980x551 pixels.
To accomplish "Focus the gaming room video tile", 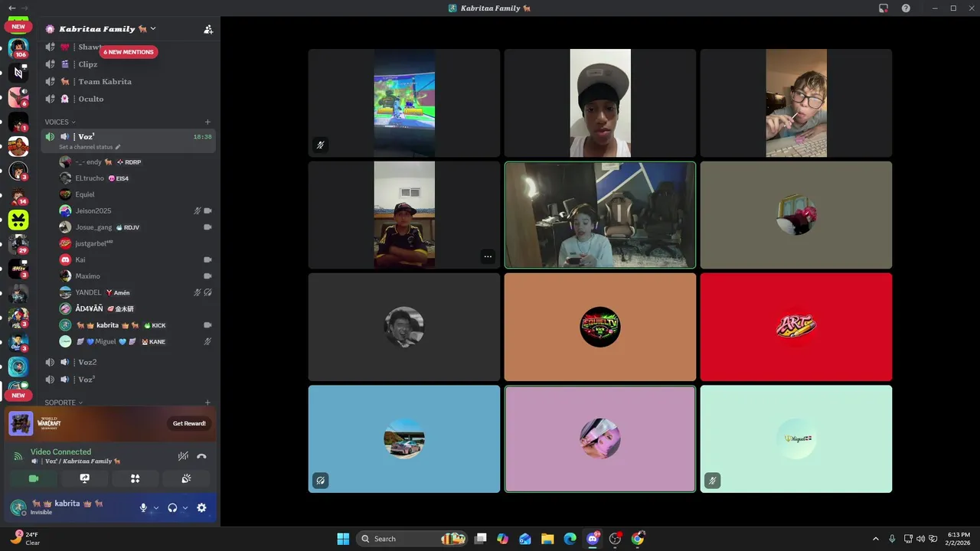I will [600, 215].
